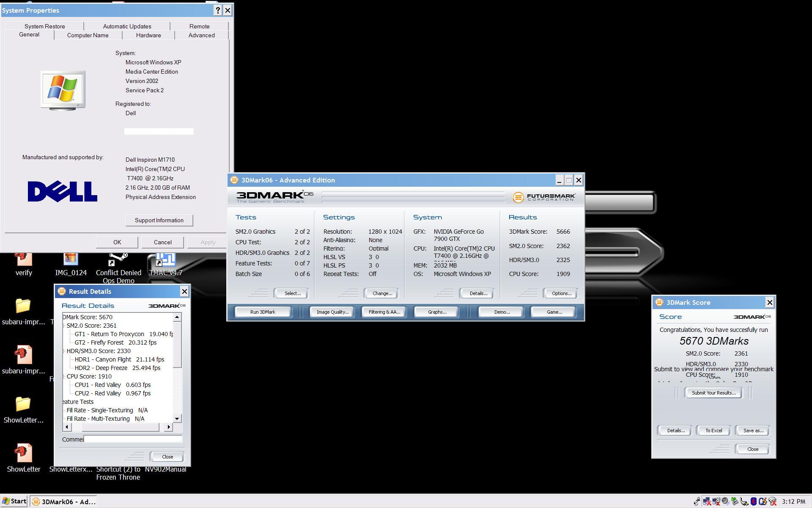Expand or collapse the SM2.0 Score node
Viewport: 812px width, 508px height.
tap(64, 326)
